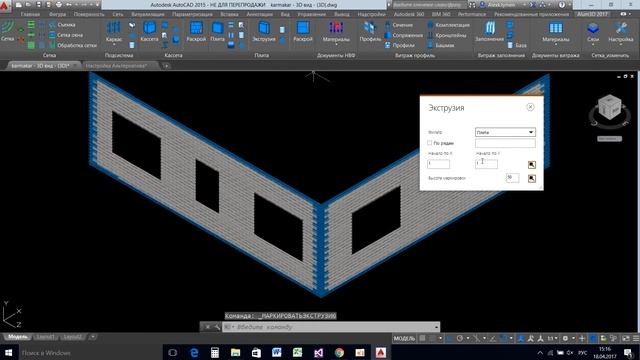Open the layout tabs dropdown arrow

(93, 337)
